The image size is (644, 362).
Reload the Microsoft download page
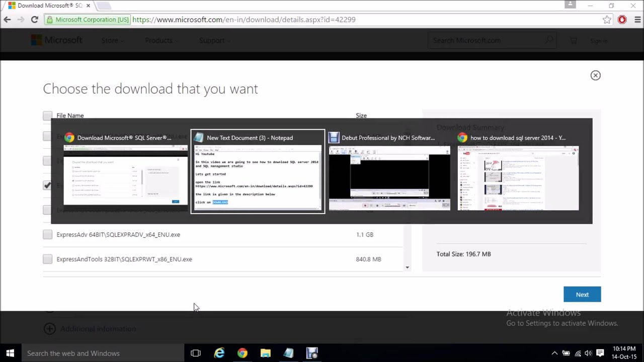click(x=34, y=20)
